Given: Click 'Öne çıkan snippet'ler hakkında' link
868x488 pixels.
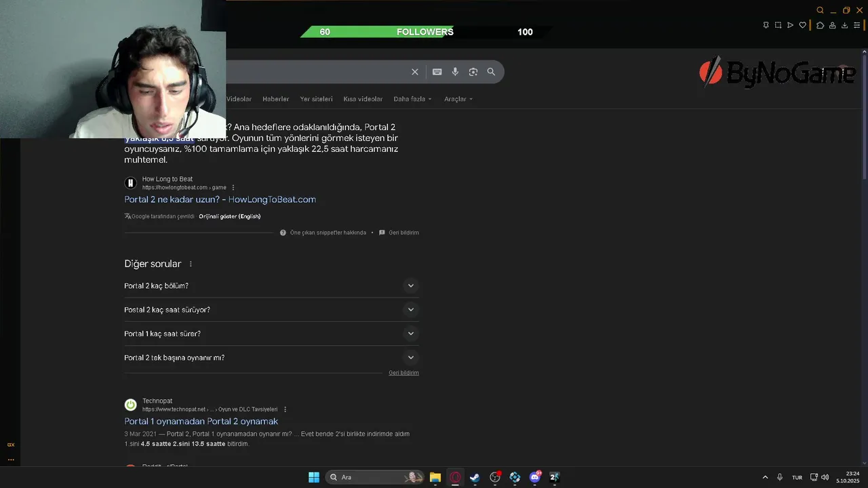Looking at the screenshot, I should point(328,232).
